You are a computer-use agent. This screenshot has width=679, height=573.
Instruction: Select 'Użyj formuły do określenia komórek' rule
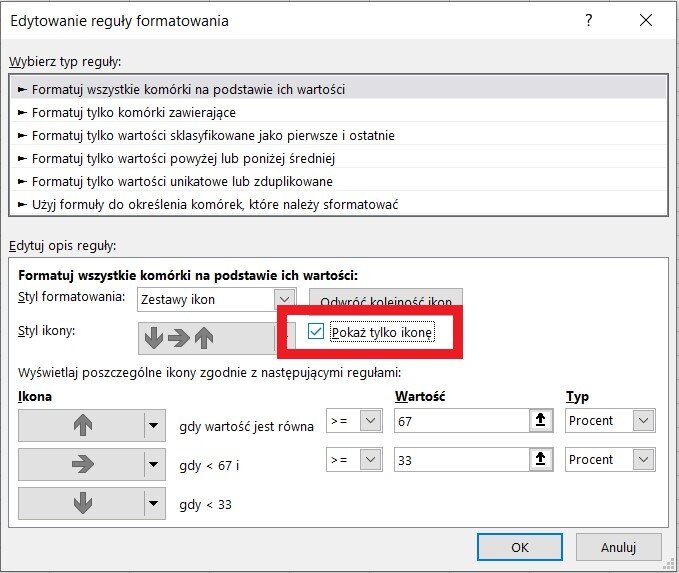tap(215, 204)
